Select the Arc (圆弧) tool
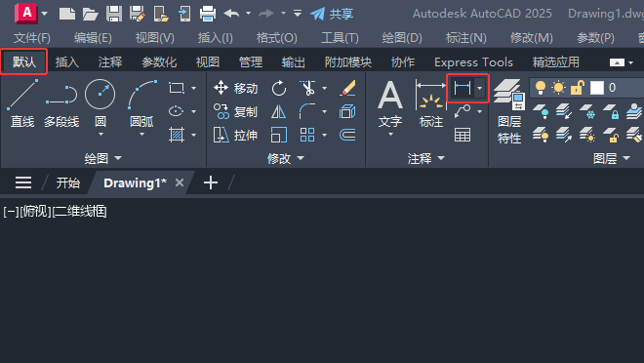 [x=141, y=103]
